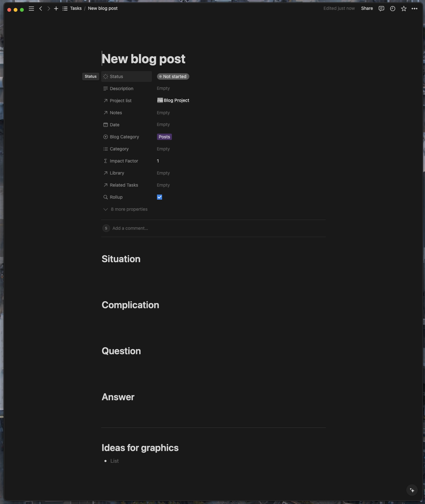
Task: Open the comments panel icon top right
Action: pos(381,9)
